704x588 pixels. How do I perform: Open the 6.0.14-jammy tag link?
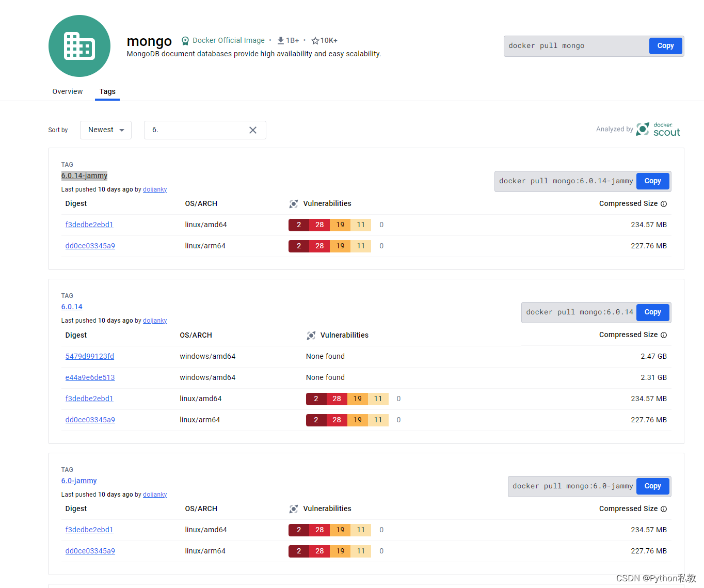(84, 176)
